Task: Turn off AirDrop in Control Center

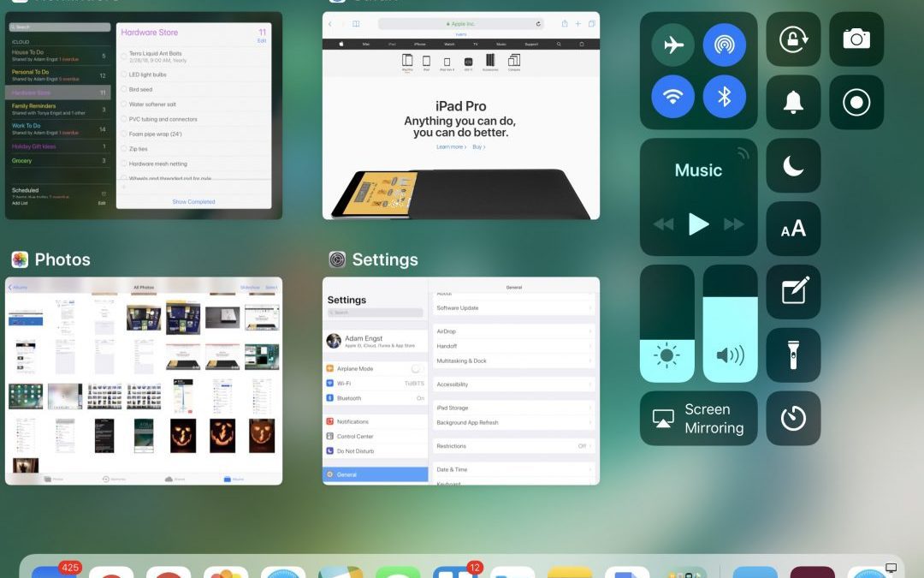Action: coord(725,45)
